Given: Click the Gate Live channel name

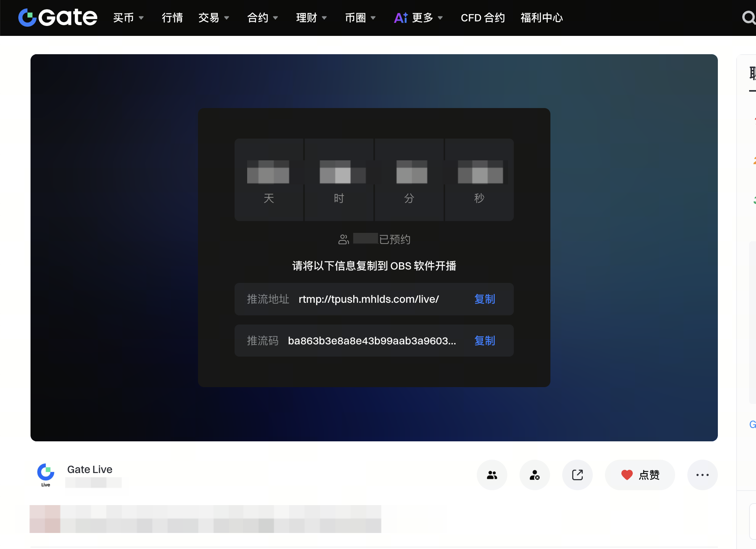Looking at the screenshot, I should point(90,469).
